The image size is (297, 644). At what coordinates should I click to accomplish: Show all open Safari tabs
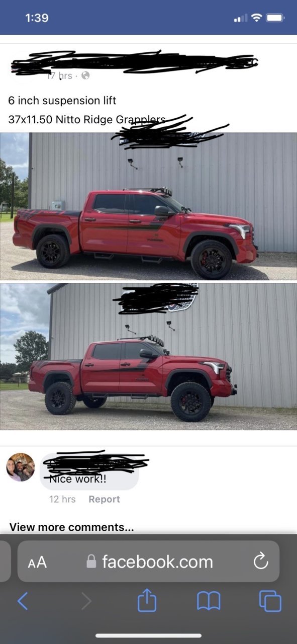(x=270, y=601)
